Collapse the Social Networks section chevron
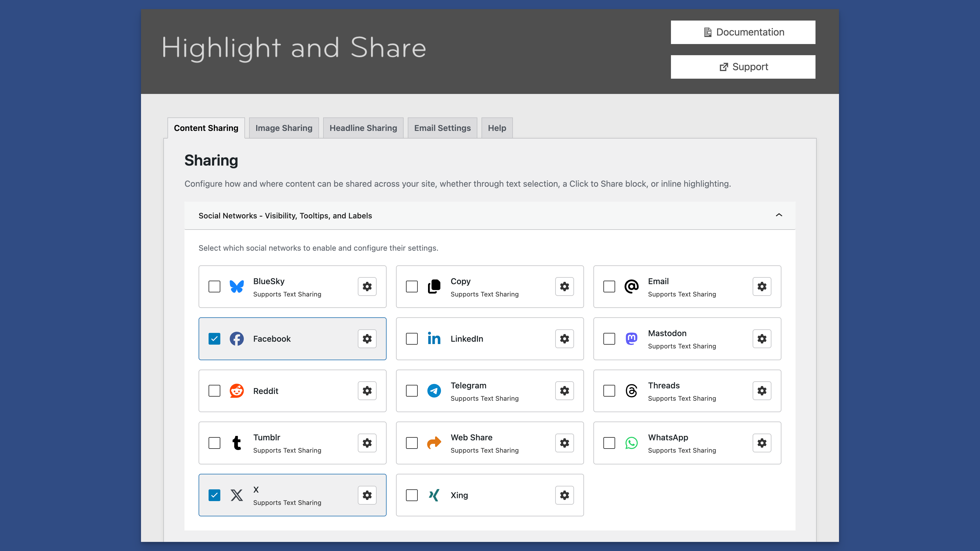The width and height of the screenshot is (980, 551). pyautogui.click(x=779, y=215)
